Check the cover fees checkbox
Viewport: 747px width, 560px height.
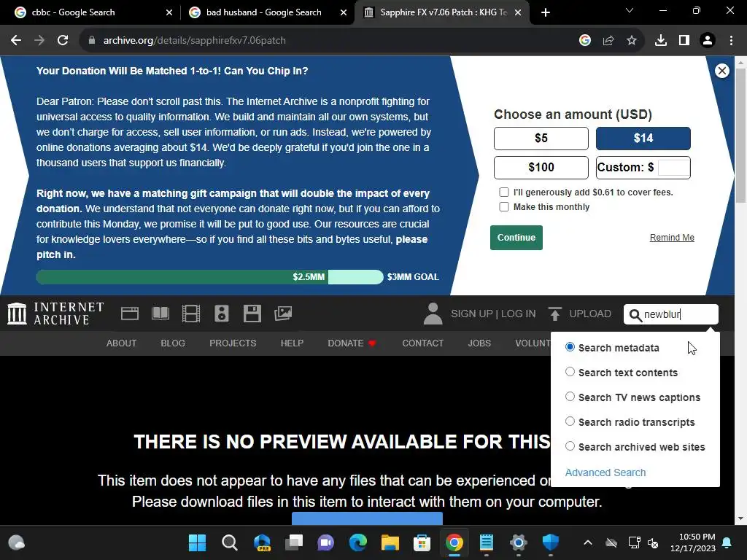(x=503, y=192)
